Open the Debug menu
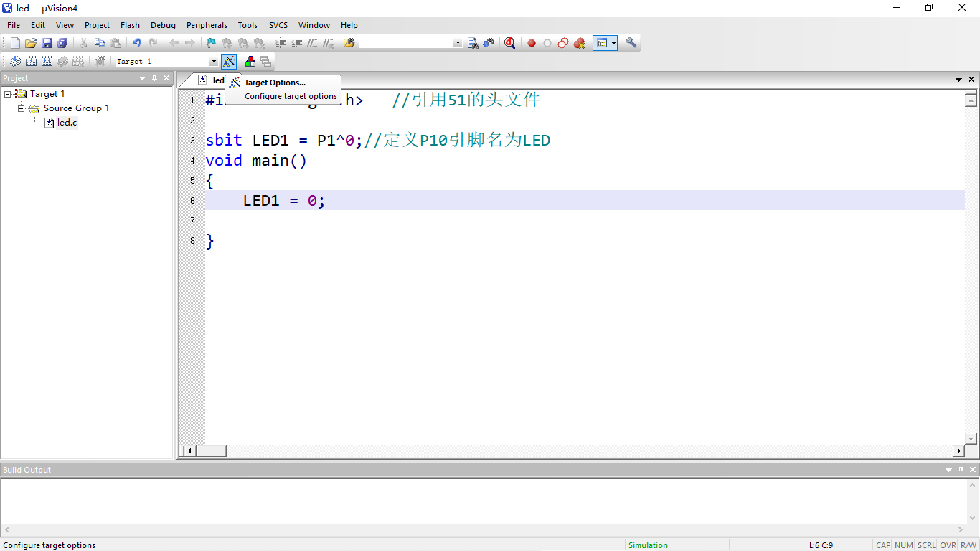Image resolution: width=980 pixels, height=551 pixels. (163, 25)
